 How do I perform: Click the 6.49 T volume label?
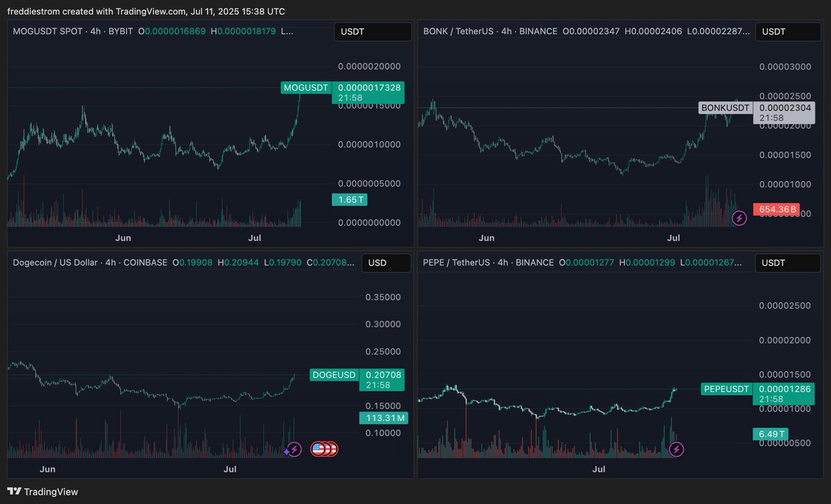[x=771, y=434]
